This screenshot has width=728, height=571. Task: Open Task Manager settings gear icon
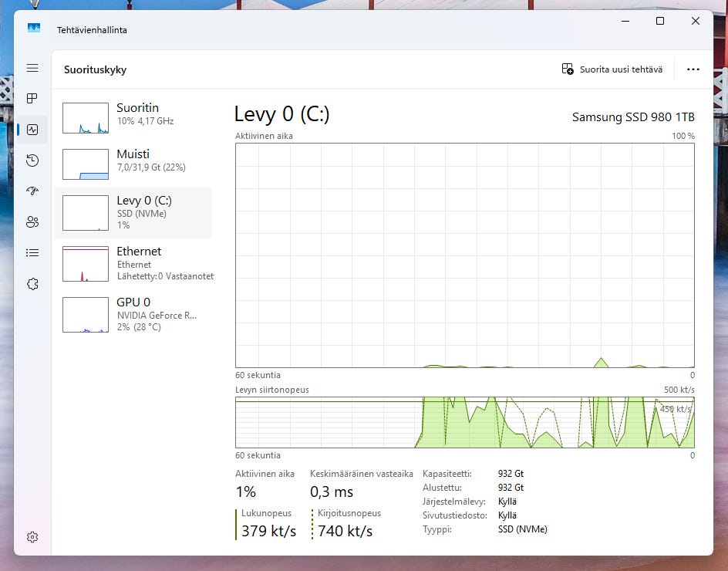tap(32, 537)
